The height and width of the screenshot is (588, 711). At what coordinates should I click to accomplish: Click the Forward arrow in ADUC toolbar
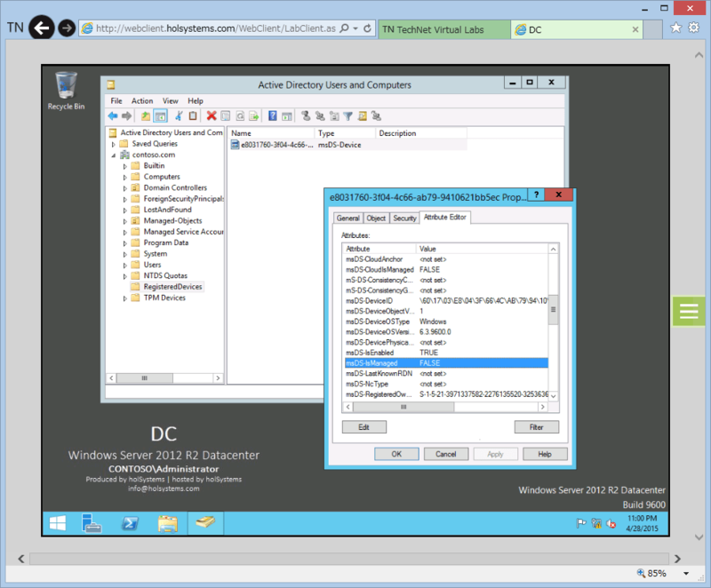coord(127,116)
